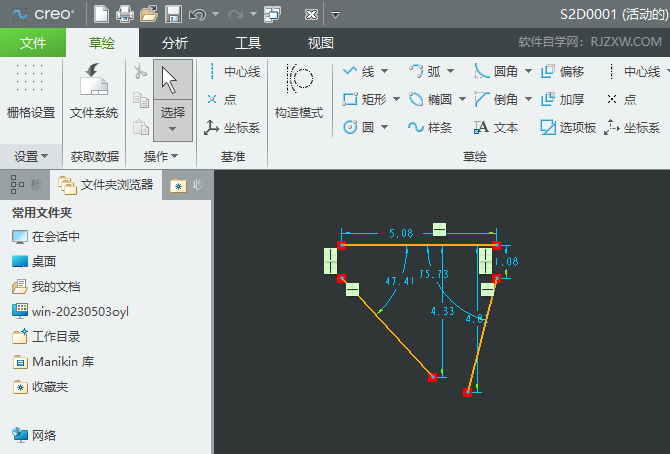Expand the 线 tool dropdown arrow
Image resolution: width=670 pixels, height=454 pixels.
pyautogui.click(x=385, y=71)
